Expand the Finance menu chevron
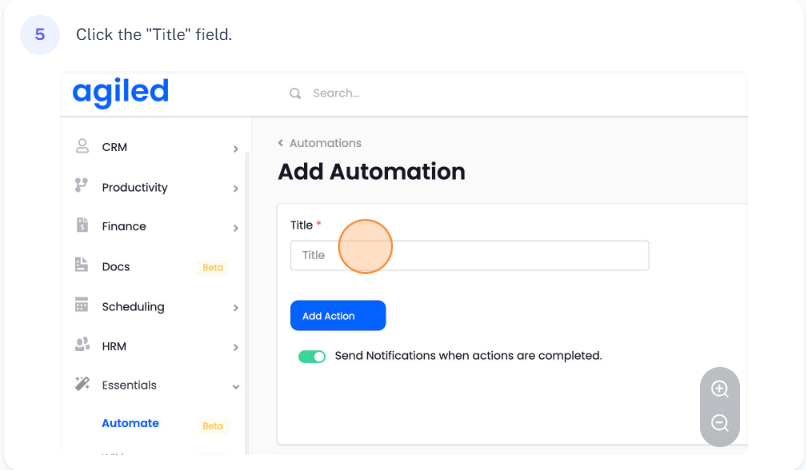 click(236, 228)
